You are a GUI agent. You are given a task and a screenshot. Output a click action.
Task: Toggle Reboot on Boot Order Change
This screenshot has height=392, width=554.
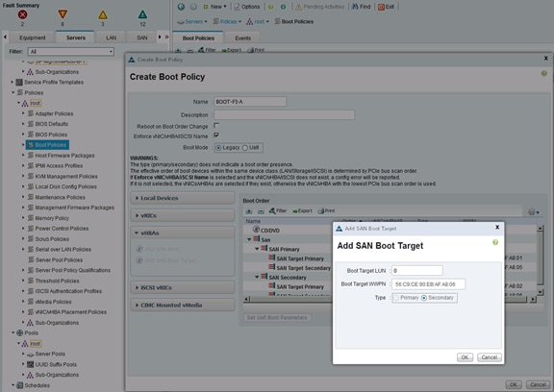coord(216,125)
